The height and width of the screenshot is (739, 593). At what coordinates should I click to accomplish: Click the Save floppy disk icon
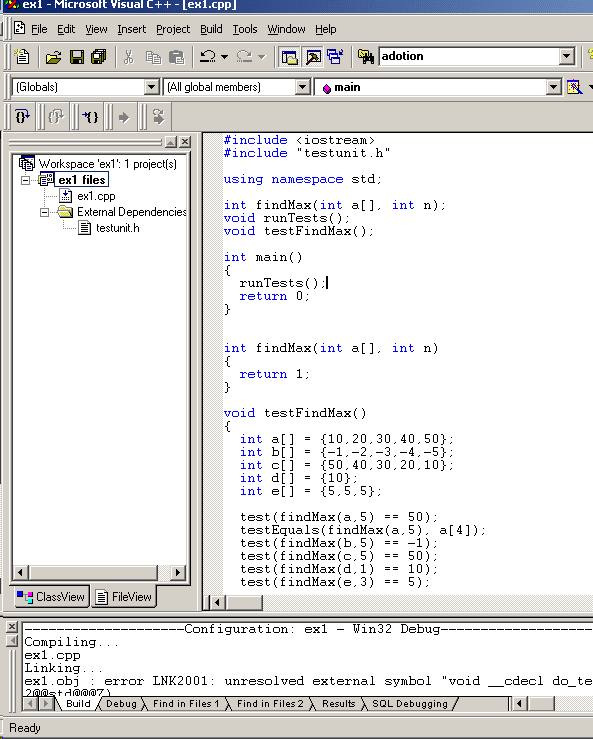pos(77,57)
